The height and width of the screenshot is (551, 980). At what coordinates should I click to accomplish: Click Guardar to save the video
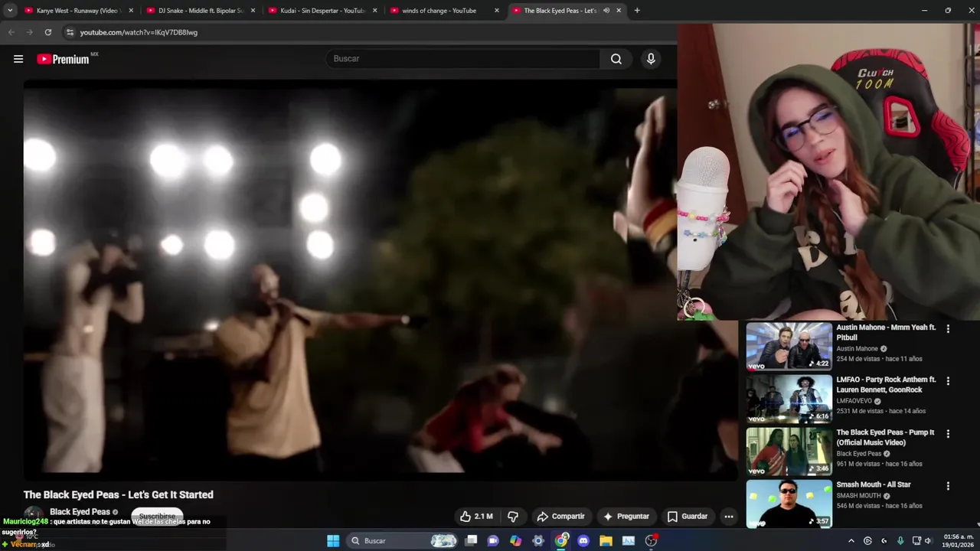[688, 517]
